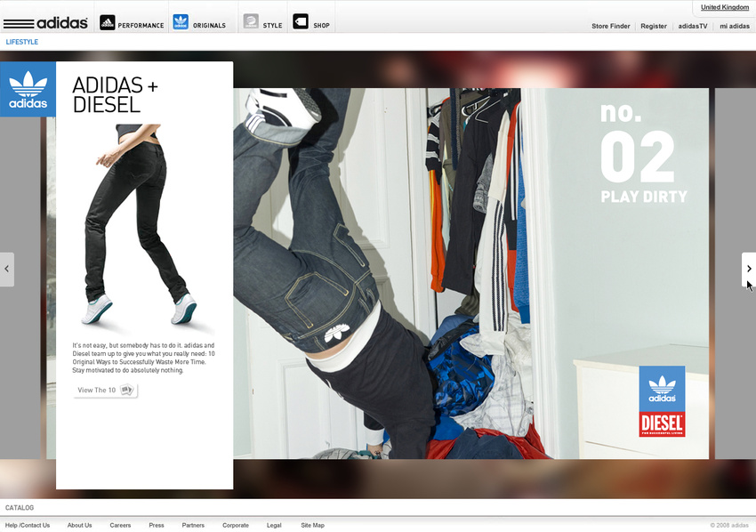Open the Legal footer link
Image resolution: width=756 pixels, height=532 pixels.
274,525
